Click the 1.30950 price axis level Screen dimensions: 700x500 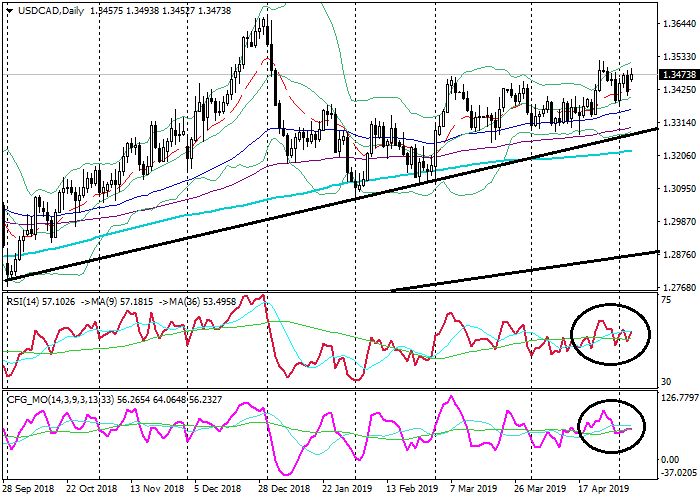point(678,189)
